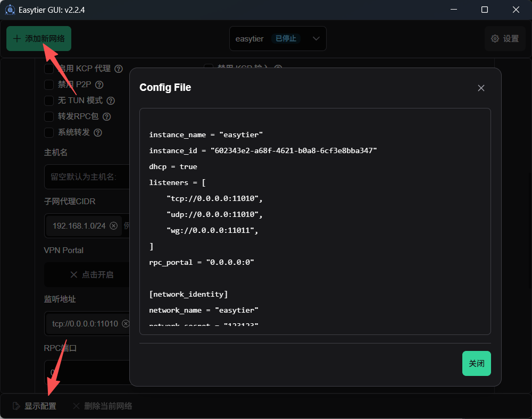The height and width of the screenshot is (419, 532).
Task: Tick the 转发RPC包 checkbox
Action: (x=49, y=116)
